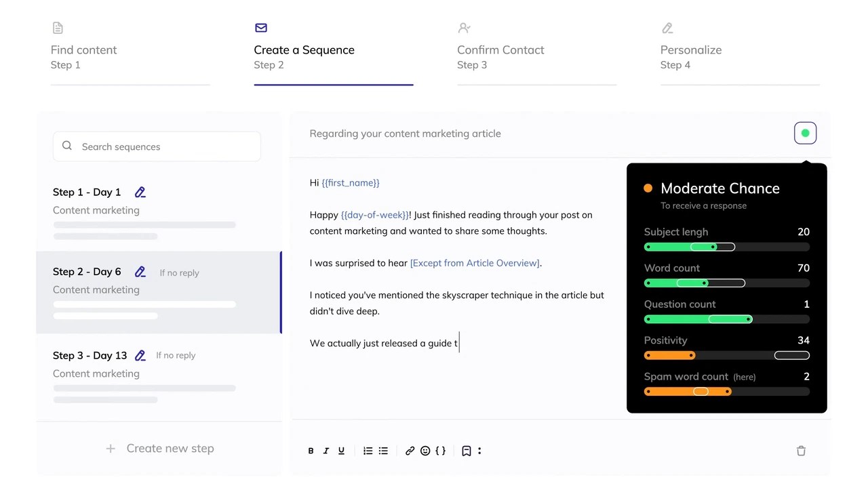The image size is (868, 488).
Task: Click the Question count bar
Action: pos(727,319)
